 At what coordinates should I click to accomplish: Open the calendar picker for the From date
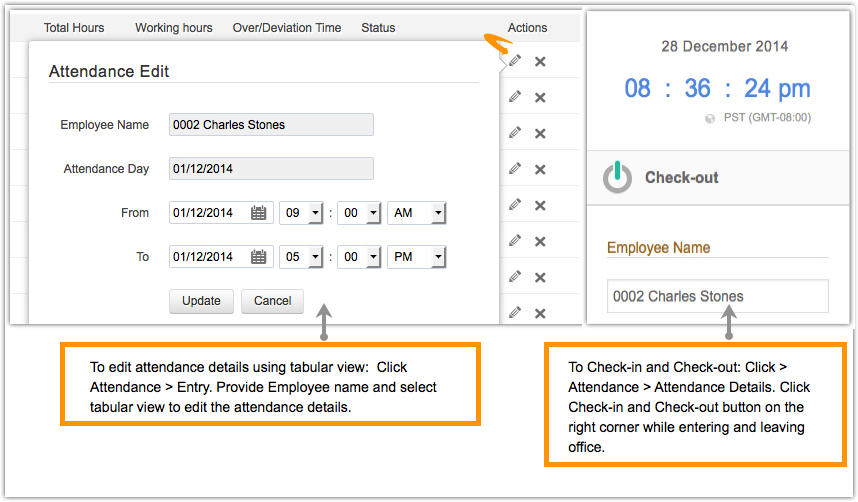[259, 212]
